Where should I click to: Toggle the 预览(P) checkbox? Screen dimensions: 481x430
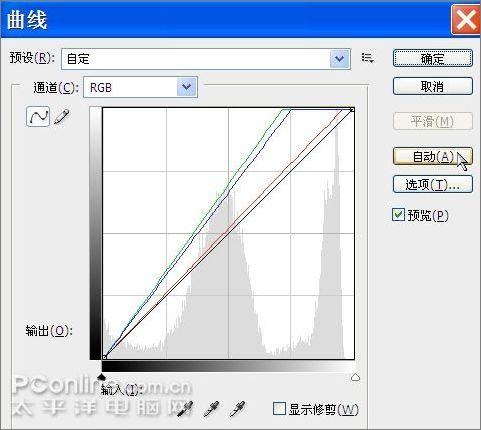coord(398,215)
